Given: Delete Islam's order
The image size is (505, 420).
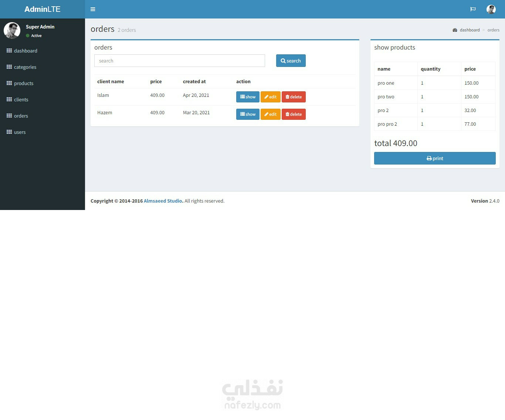Looking at the screenshot, I should click(x=294, y=97).
